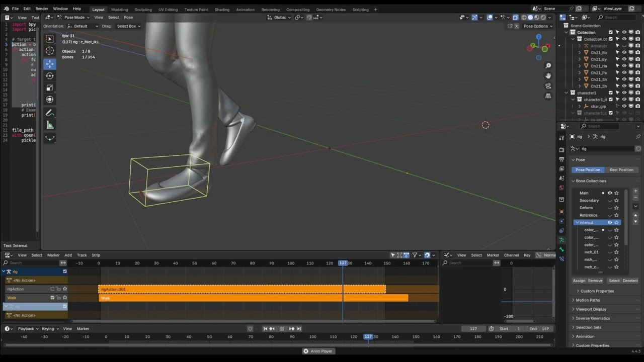The image size is (644, 362).
Task: Activate the Scale tool
Action: [x=50, y=88]
